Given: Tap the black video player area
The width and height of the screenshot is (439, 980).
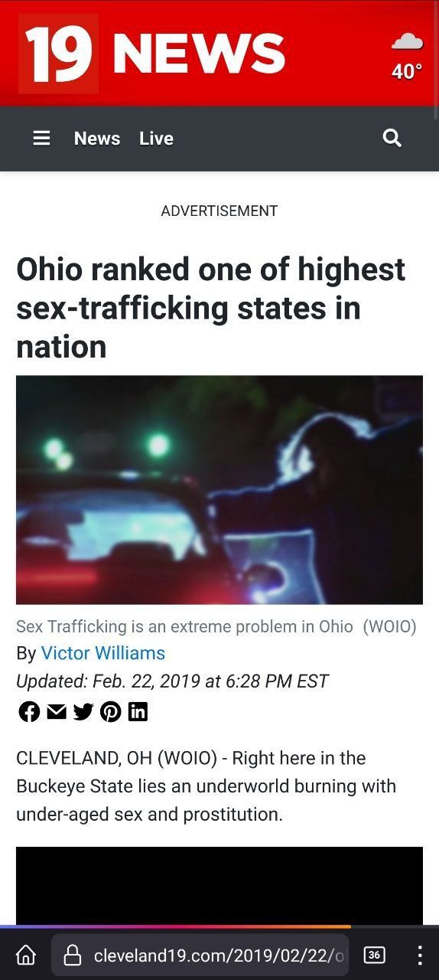Looking at the screenshot, I should pyautogui.click(x=219, y=886).
